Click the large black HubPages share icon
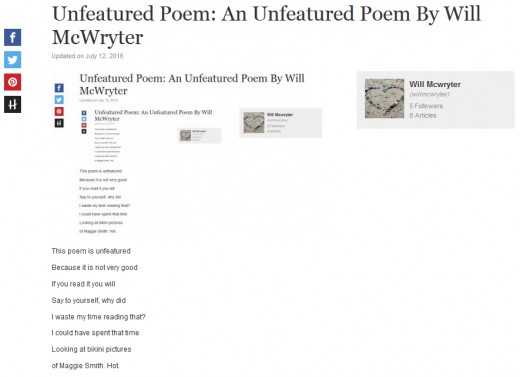520x377 pixels. [12, 105]
